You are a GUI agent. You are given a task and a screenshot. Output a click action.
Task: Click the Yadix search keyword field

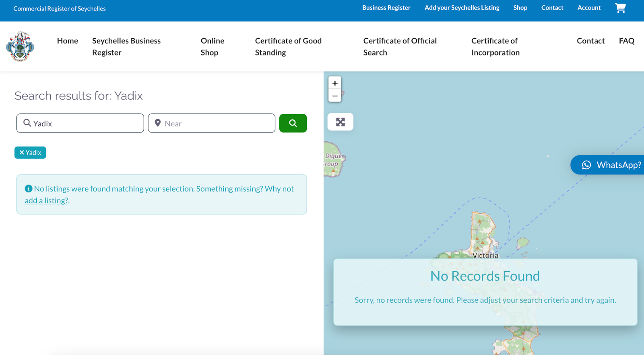pos(85,124)
